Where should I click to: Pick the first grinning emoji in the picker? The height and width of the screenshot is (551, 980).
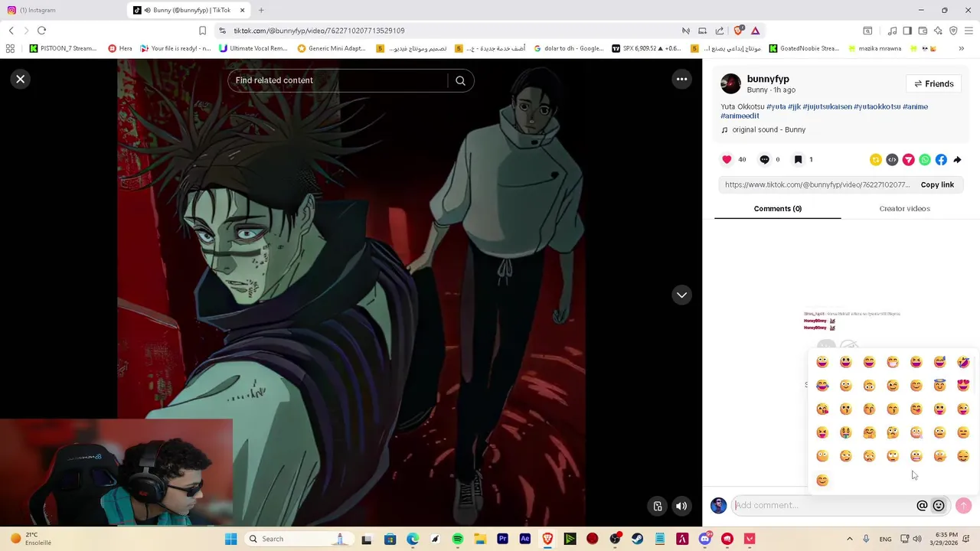tap(822, 362)
